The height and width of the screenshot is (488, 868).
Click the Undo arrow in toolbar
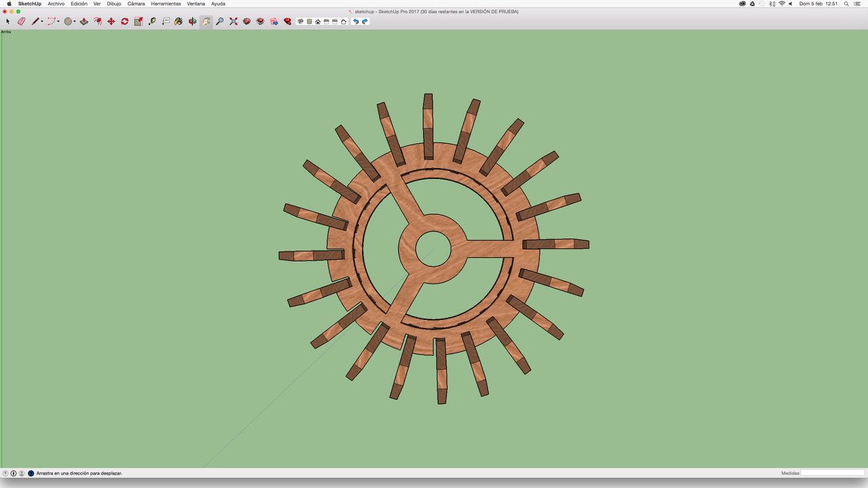(x=356, y=22)
